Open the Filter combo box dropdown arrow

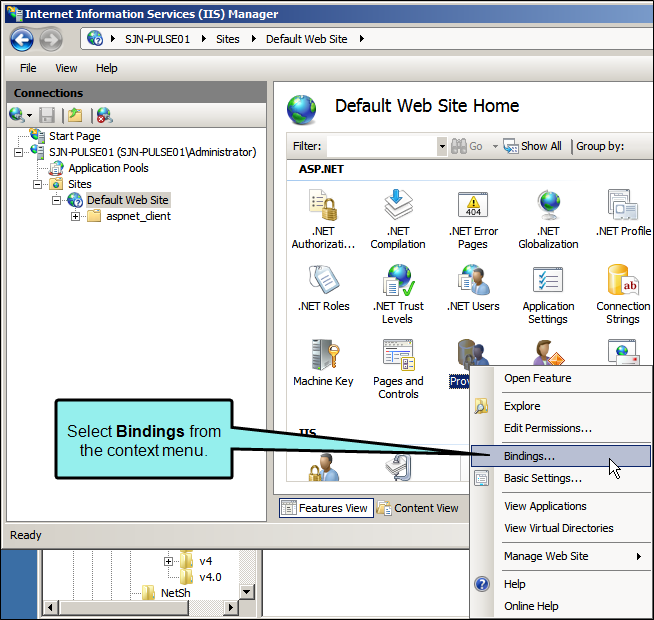[x=442, y=146]
